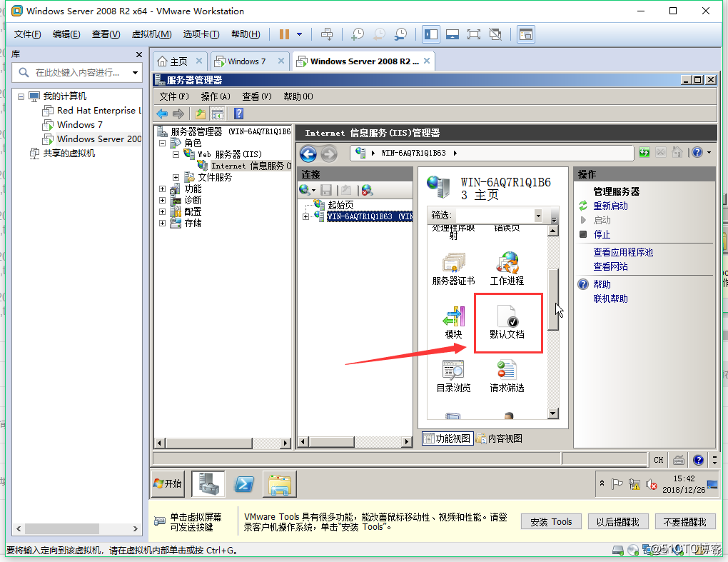Open Server Manager from the guest taskbar
The height and width of the screenshot is (562, 728).
click(208, 484)
